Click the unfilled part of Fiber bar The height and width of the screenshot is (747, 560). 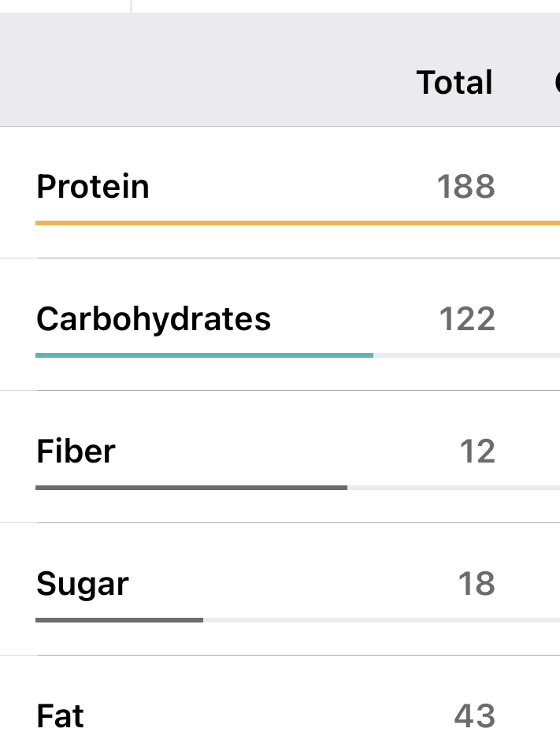[x=453, y=488]
